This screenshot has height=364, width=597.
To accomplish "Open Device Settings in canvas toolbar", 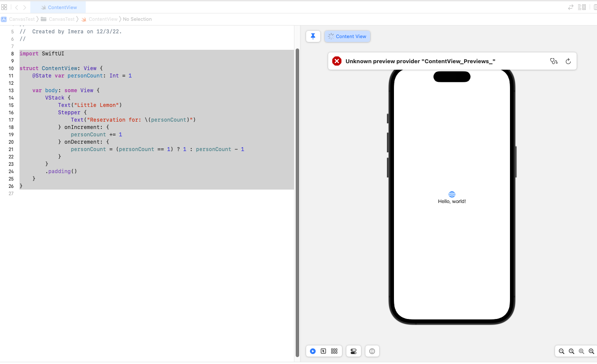I will (353, 351).
